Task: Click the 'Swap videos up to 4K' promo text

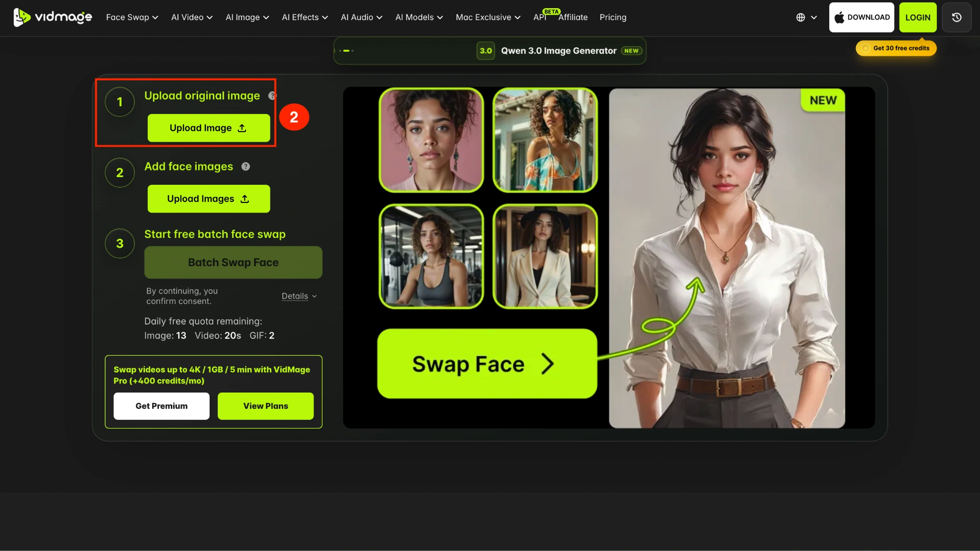Action: 212,375
